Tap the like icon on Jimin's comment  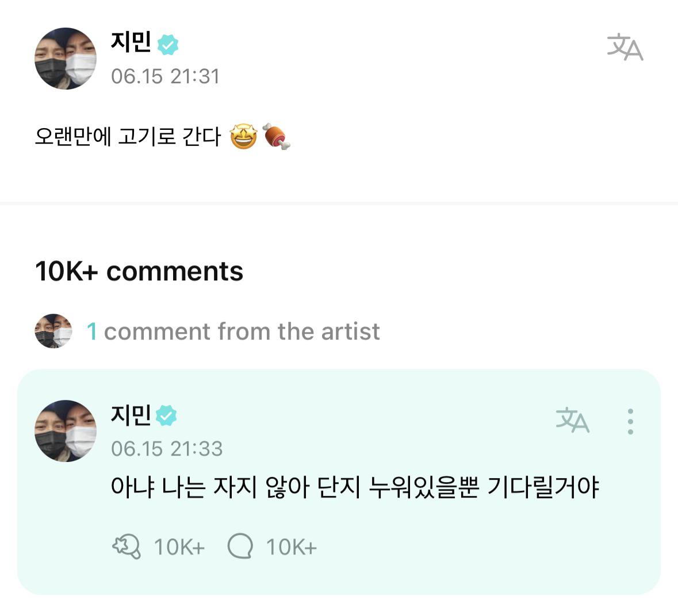coord(128,547)
